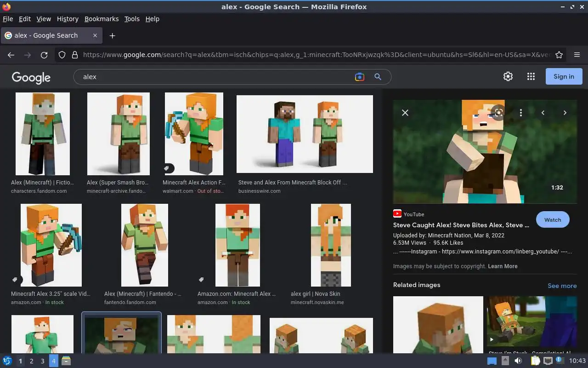Open a new tab with plus icon
Screen dimensions: 588x368
(x=112, y=35)
